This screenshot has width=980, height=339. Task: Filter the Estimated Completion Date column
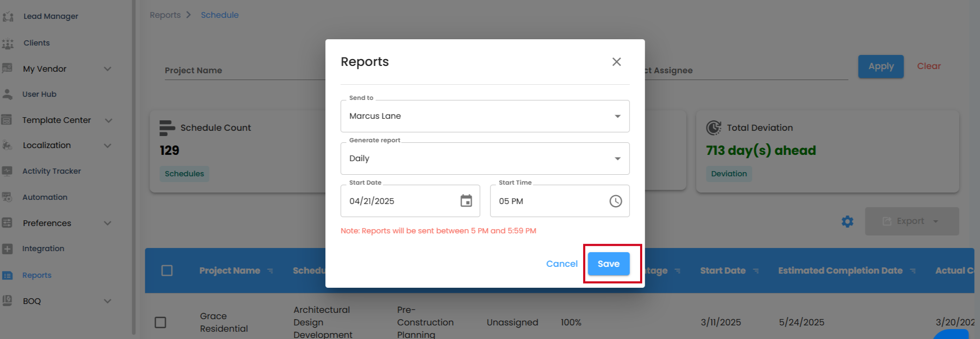click(x=913, y=271)
